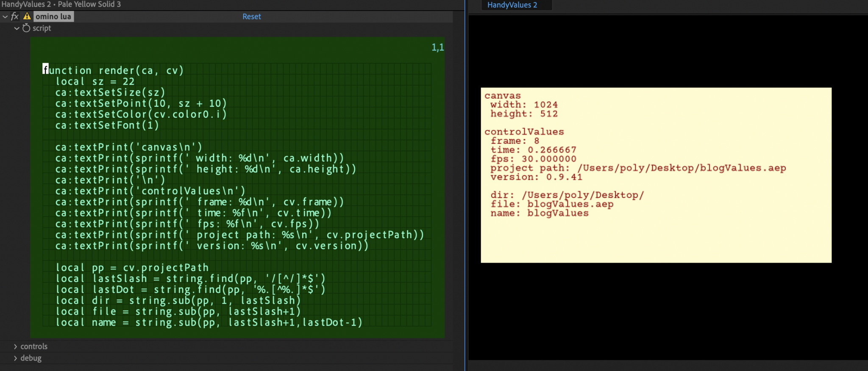Click the panel title HandyValues 2 • Pale Yellow Solid 3
The width and height of the screenshot is (868, 371).
point(61,4)
